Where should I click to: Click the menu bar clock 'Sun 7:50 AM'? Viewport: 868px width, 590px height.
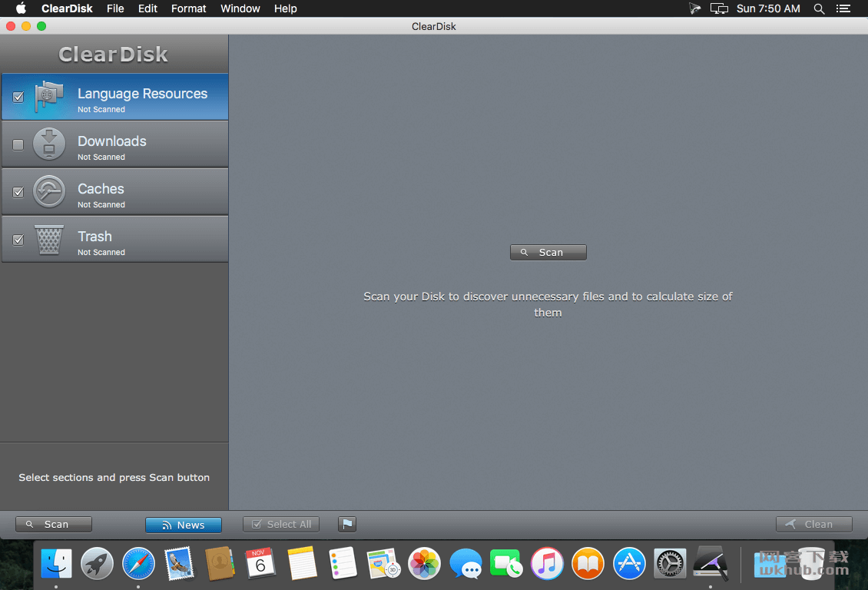(x=768, y=9)
